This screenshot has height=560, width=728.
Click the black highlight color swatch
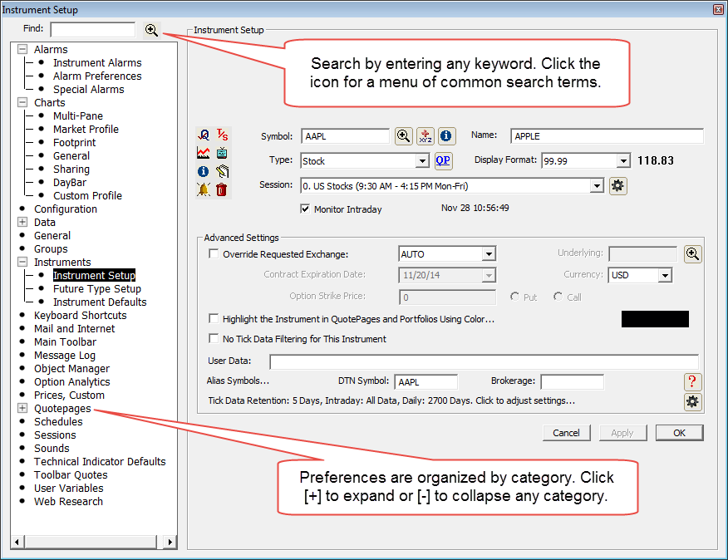[x=655, y=319]
